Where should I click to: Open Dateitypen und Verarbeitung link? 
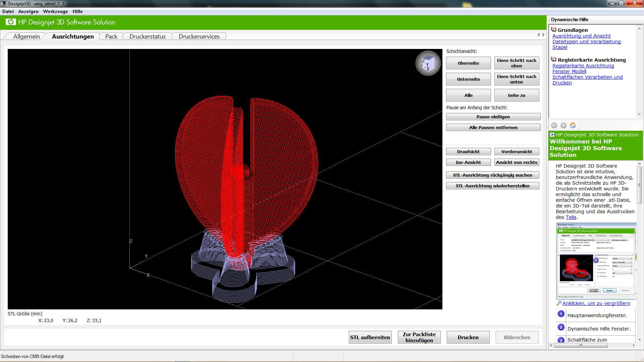point(586,42)
